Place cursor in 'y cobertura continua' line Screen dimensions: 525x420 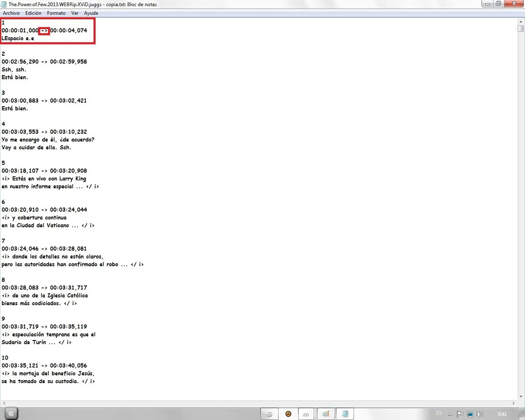[34, 218]
